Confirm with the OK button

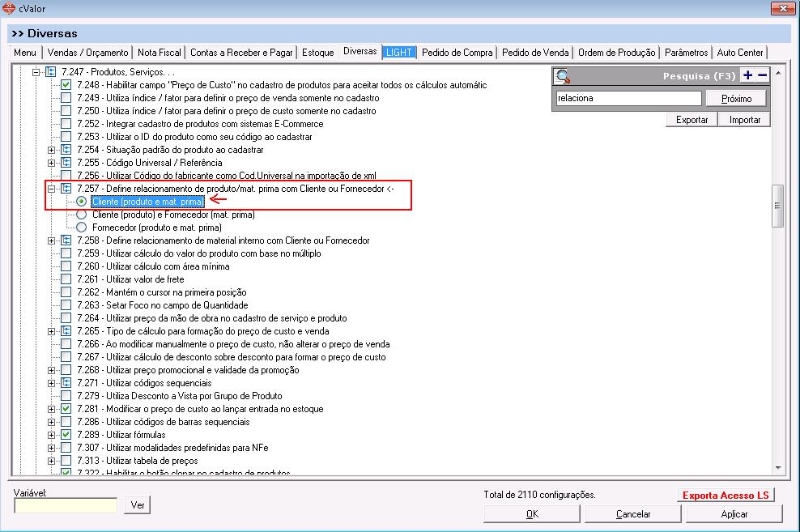click(x=532, y=513)
